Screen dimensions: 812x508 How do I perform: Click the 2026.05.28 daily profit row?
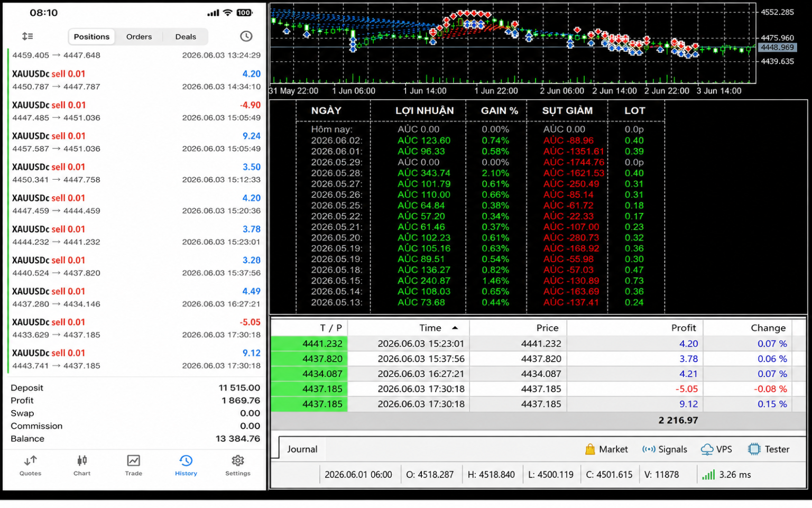coord(477,173)
